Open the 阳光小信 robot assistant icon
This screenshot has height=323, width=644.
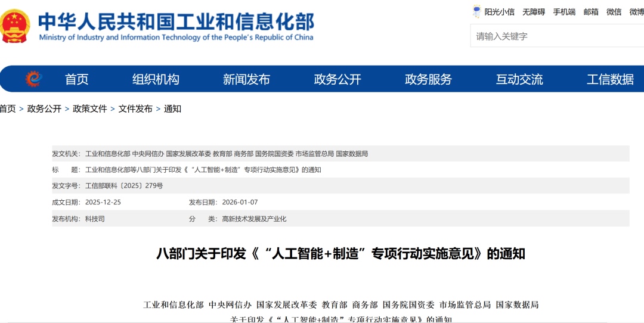(477, 11)
